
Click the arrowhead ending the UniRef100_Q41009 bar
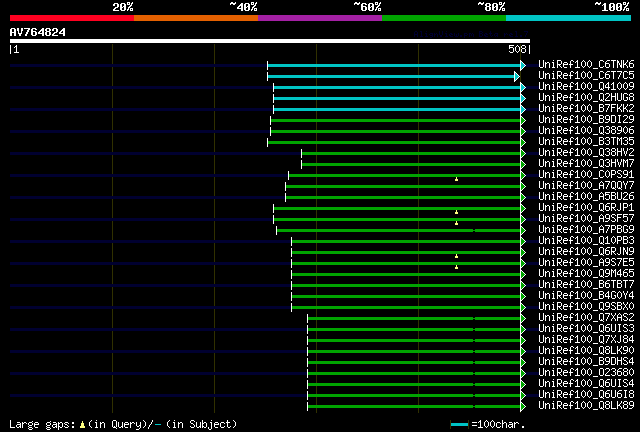(x=523, y=87)
